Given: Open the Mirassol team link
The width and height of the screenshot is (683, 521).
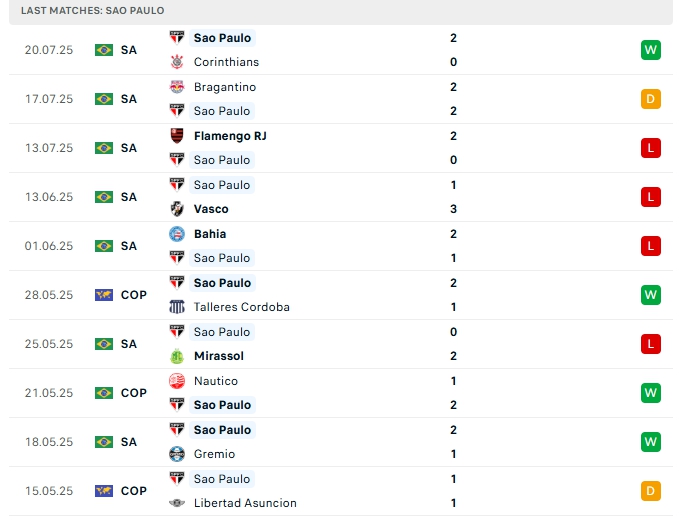Looking at the screenshot, I should (218, 356).
